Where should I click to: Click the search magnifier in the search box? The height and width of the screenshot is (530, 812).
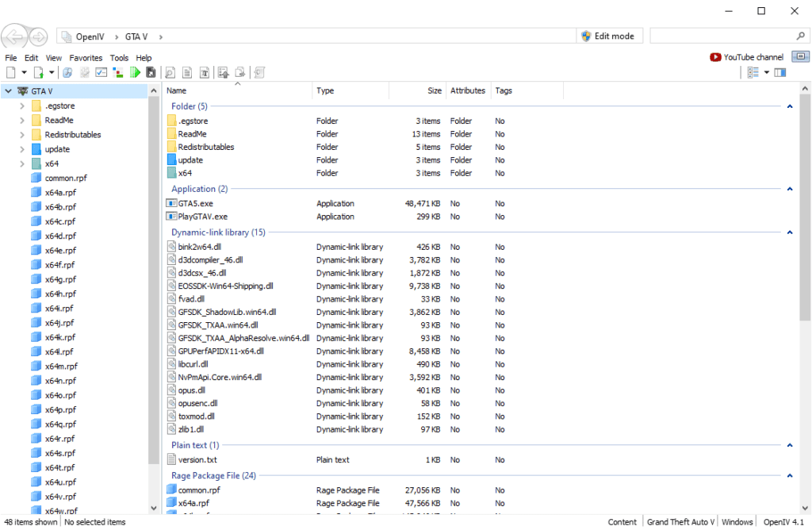click(800, 36)
